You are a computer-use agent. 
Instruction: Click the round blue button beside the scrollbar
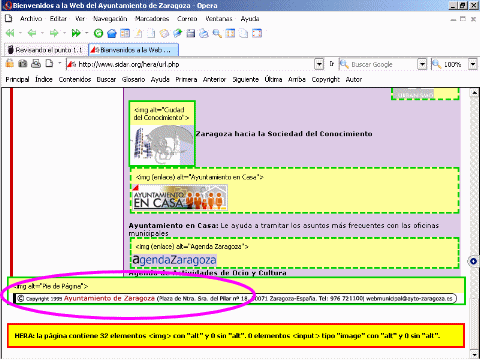click(473, 261)
